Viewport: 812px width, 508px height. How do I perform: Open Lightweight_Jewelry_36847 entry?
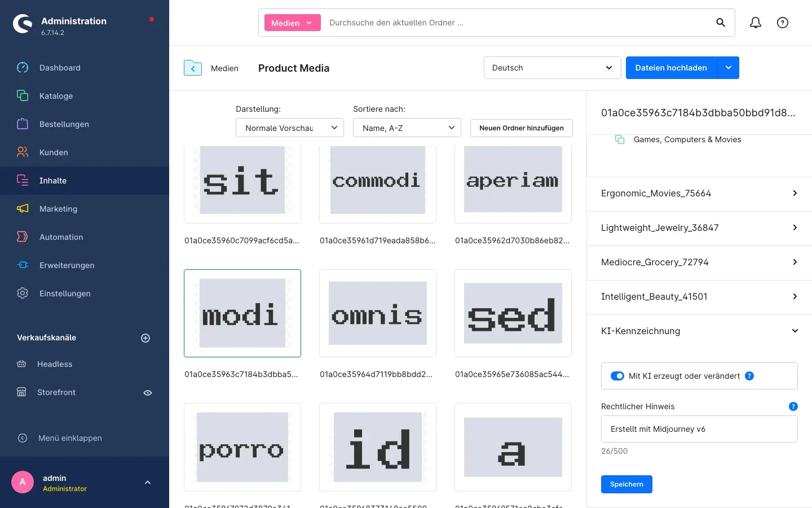click(x=699, y=228)
